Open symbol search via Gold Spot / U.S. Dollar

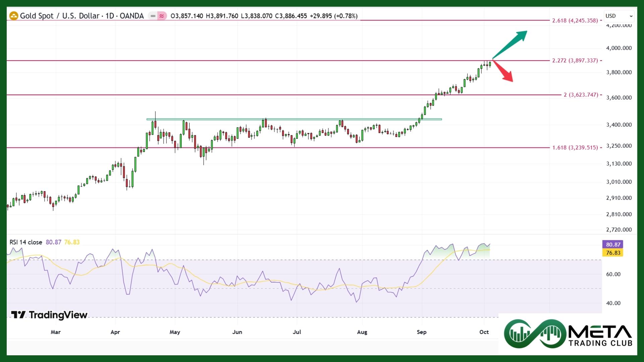60,16
